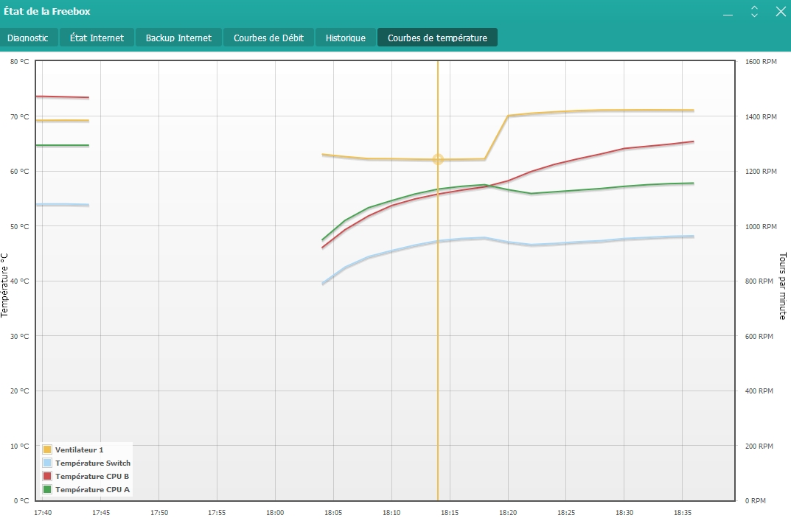The height and width of the screenshot is (532, 791).
Task: Click the red CPU B temperature curve
Action: pos(590,156)
